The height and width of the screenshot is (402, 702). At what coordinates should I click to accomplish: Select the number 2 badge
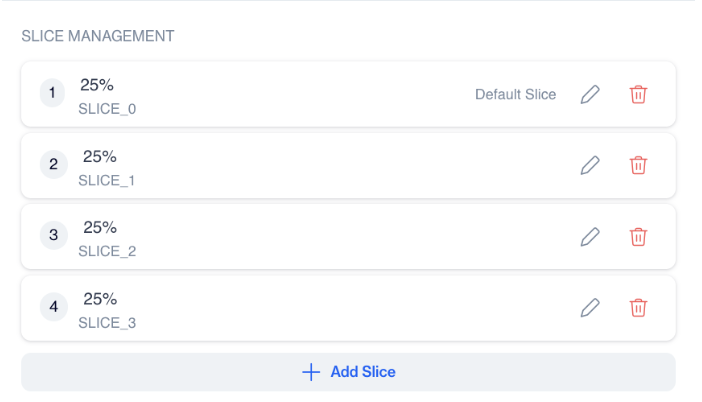53,165
